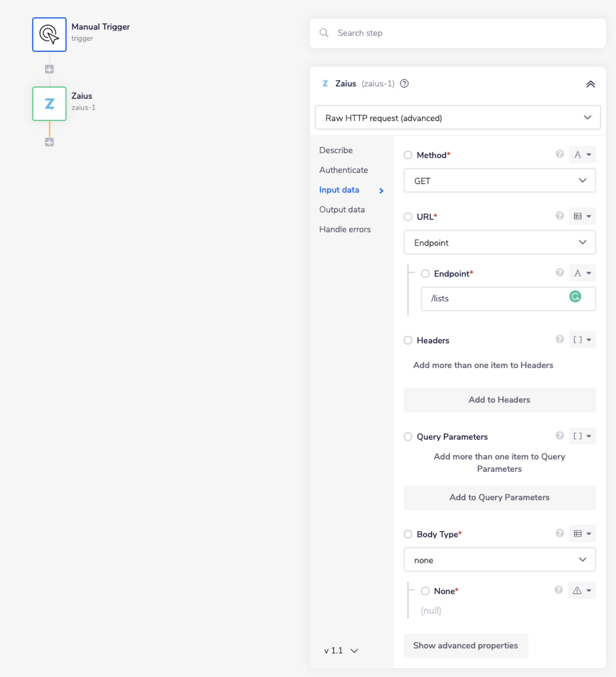616x677 pixels.
Task: Click the Manual Trigger step icon
Action: [49, 34]
